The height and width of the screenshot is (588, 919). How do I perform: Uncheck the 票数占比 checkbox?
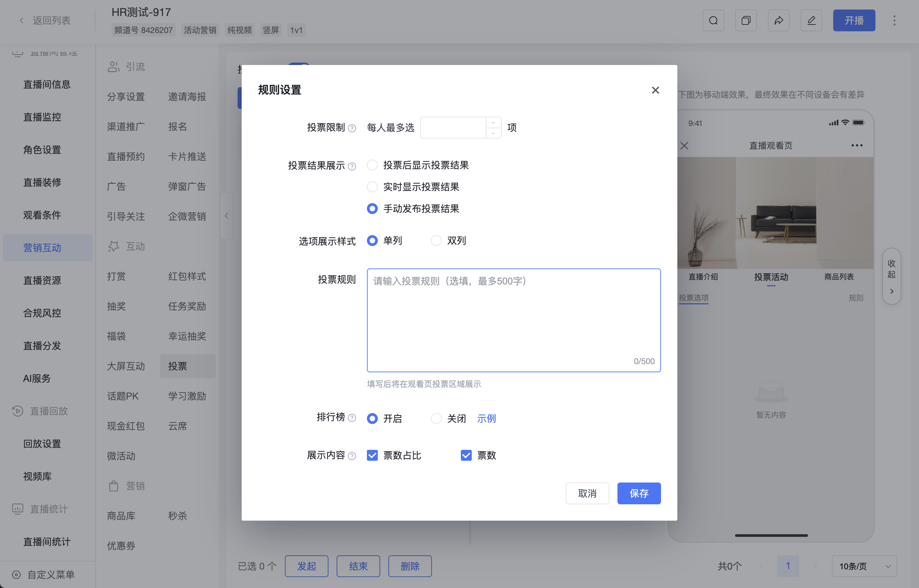click(x=372, y=455)
